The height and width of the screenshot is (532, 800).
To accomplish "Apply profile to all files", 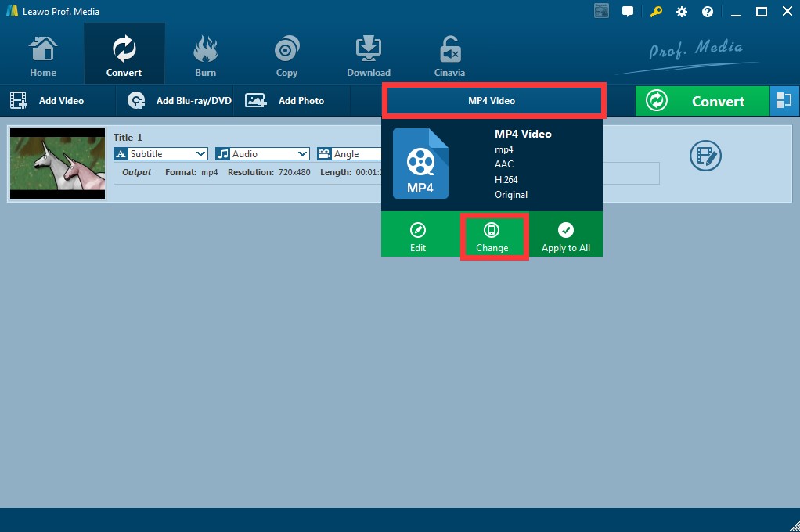I will click(x=566, y=237).
